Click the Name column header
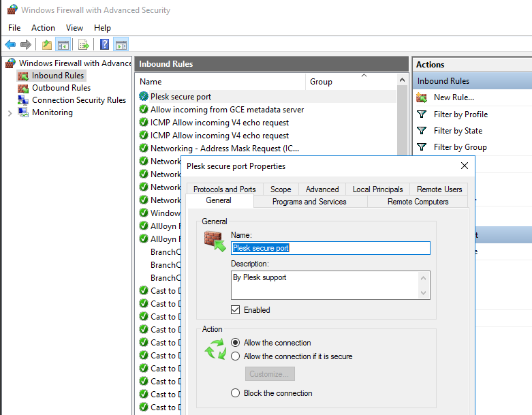 point(221,82)
